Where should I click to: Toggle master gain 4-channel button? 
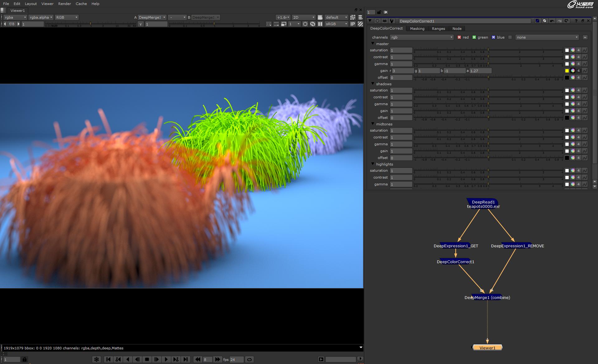[x=578, y=71]
